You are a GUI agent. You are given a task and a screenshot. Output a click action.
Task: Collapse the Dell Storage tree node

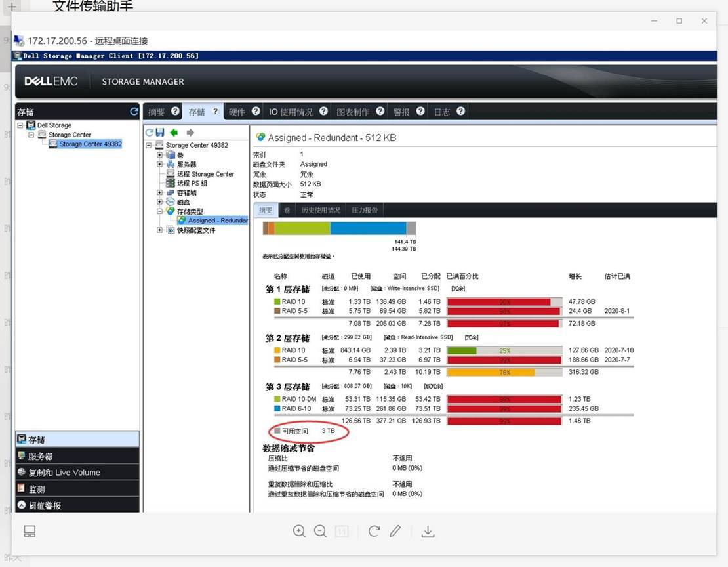point(20,125)
